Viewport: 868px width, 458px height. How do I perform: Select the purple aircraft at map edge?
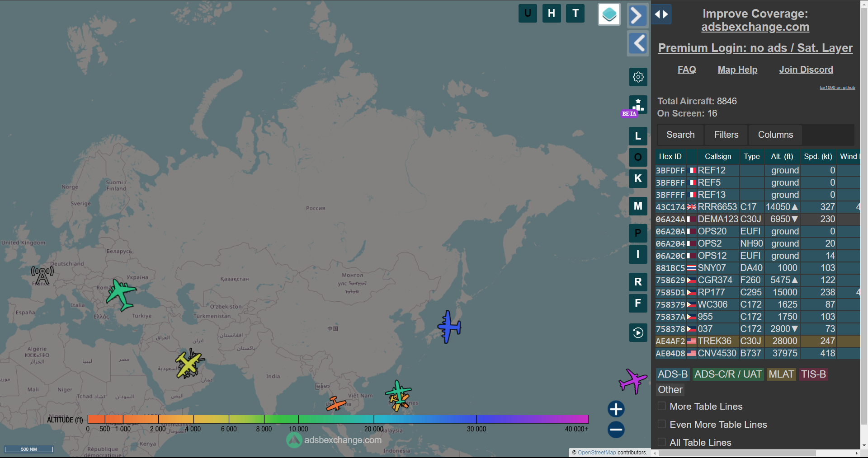pos(632,381)
